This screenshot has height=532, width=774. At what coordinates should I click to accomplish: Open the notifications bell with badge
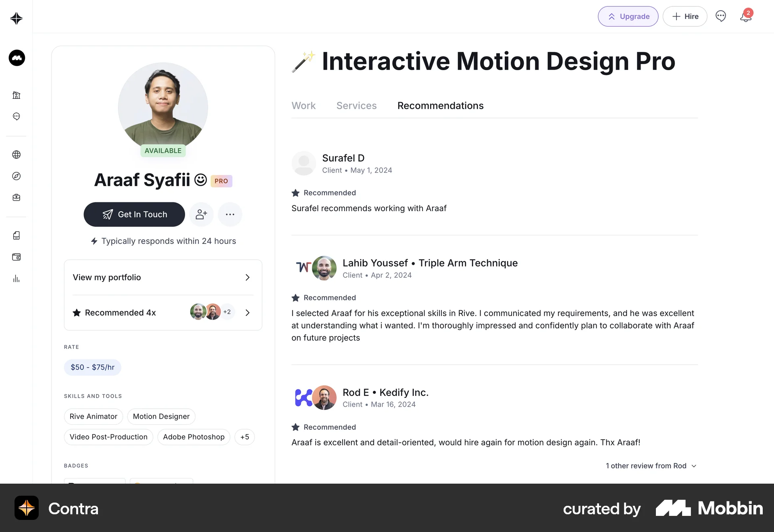click(745, 17)
